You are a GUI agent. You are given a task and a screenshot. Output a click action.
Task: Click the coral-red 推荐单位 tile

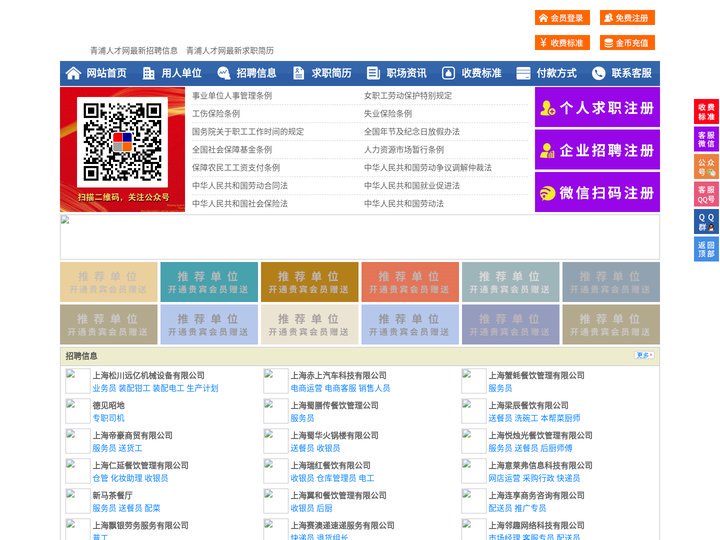[x=410, y=282]
